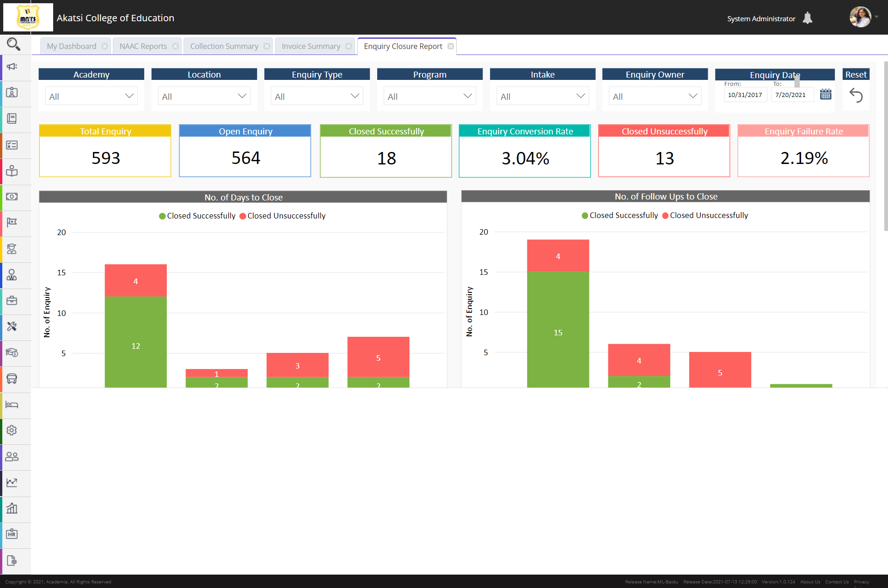Open hostel management via the bed icon
The width and height of the screenshot is (888, 588).
(12, 405)
